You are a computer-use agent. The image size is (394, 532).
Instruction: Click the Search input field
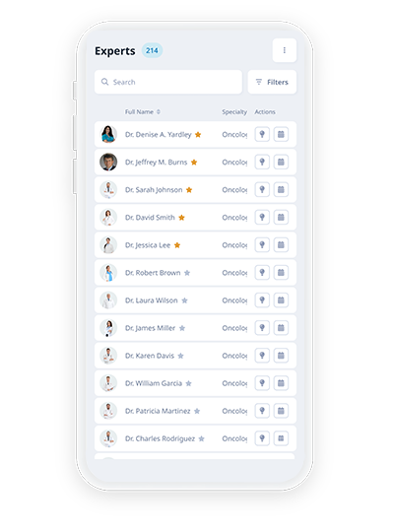(168, 82)
